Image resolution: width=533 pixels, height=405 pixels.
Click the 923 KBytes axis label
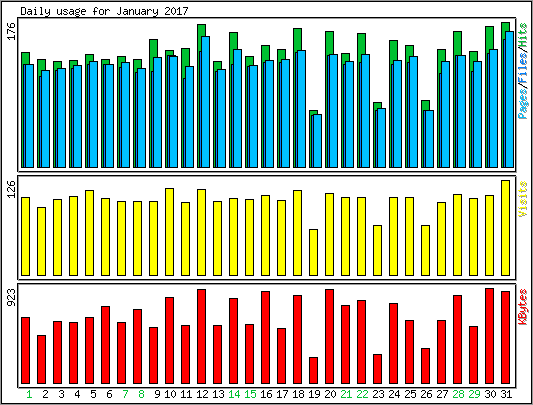tap(12, 297)
